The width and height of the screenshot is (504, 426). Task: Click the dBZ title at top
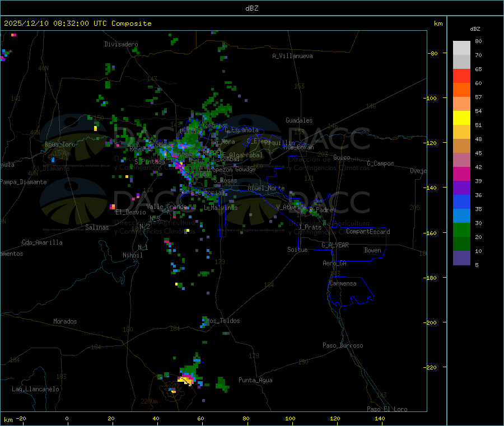[251, 8]
